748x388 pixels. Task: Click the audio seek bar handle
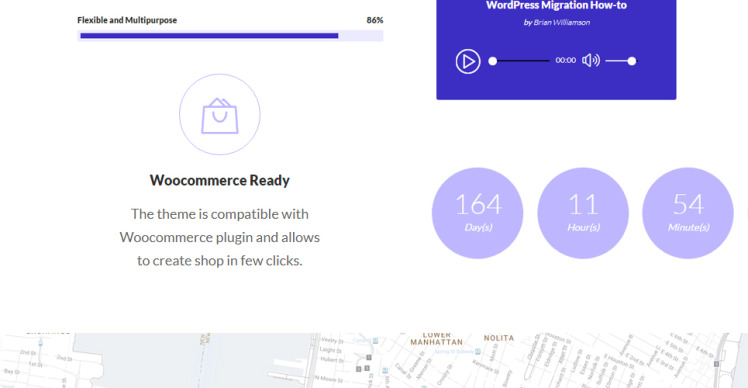coord(493,61)
